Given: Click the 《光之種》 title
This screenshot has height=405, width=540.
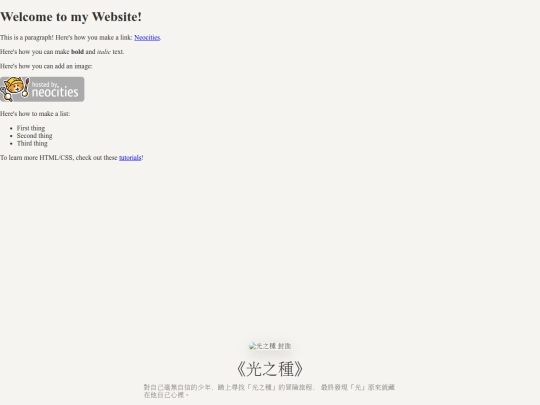Looking at the screenshot, I should tap(270, 369).
